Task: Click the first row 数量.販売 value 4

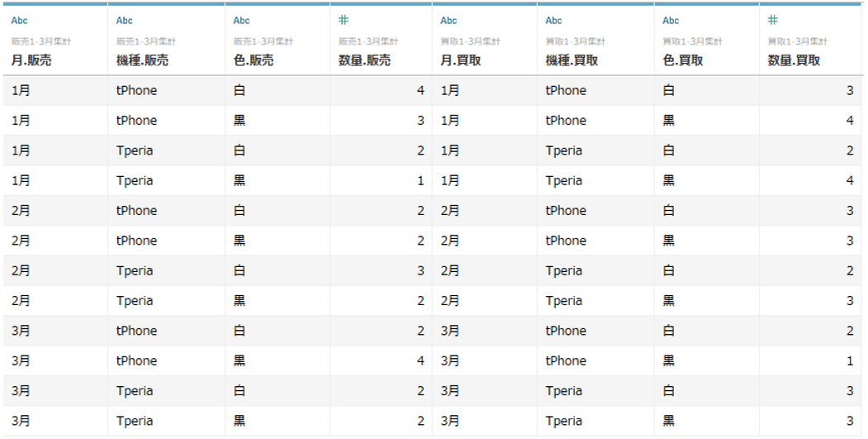Action: click(420, 90)
